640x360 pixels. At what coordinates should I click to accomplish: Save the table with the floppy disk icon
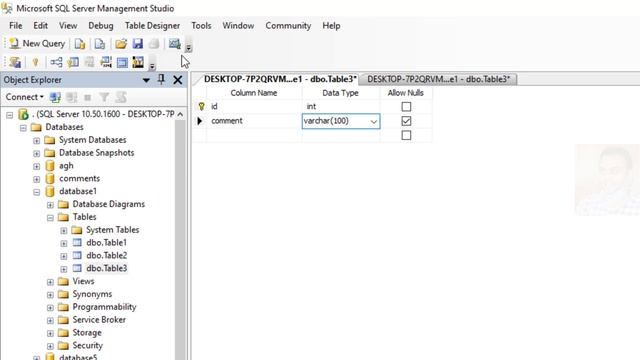[x=138, y=44]
